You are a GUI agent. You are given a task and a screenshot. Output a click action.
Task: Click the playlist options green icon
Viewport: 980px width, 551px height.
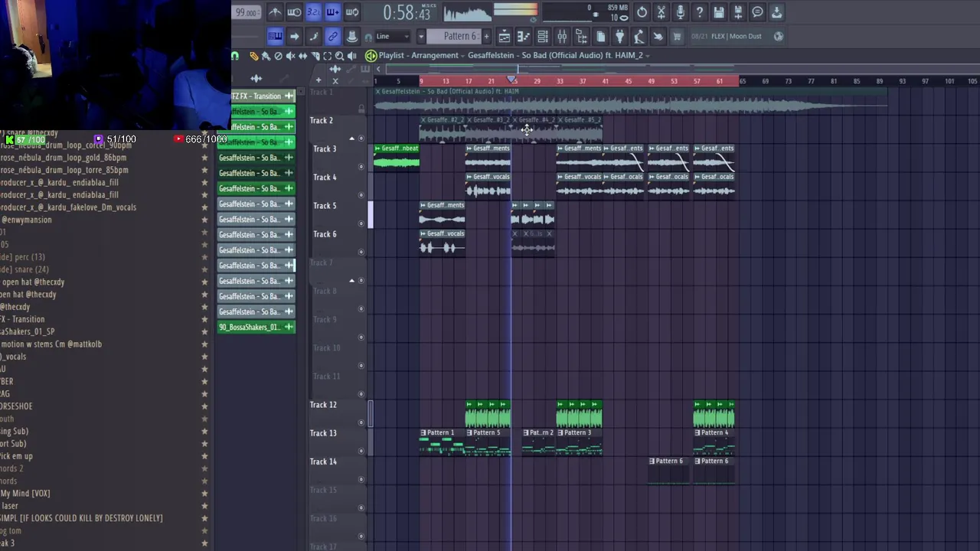371,55
